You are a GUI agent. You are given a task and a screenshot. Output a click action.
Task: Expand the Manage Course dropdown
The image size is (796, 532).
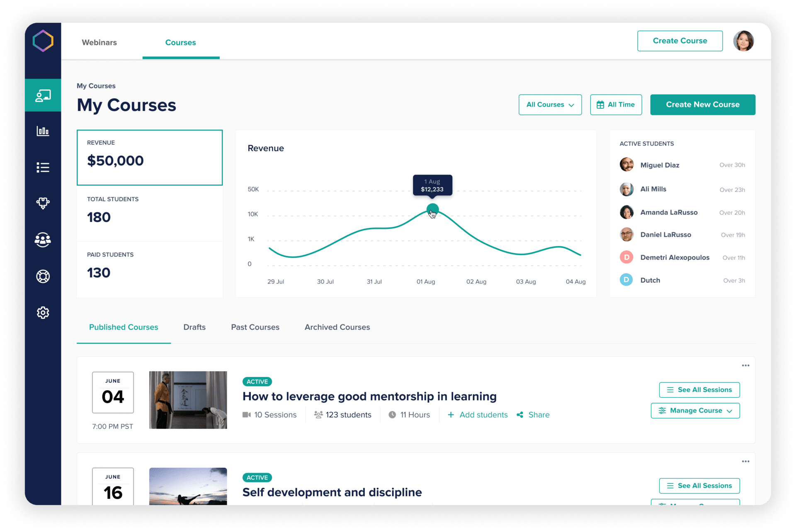point(695,411)
